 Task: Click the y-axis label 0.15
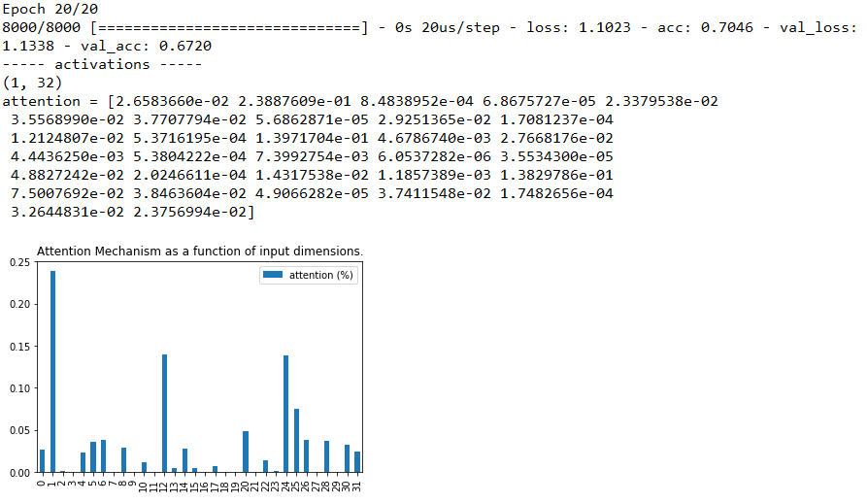pyautogui.click(x=20, y=347)
